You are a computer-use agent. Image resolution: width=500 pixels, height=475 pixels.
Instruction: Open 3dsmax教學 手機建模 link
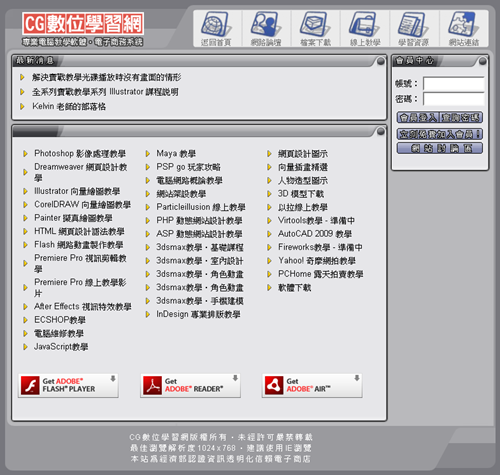[x=200, y=301]
